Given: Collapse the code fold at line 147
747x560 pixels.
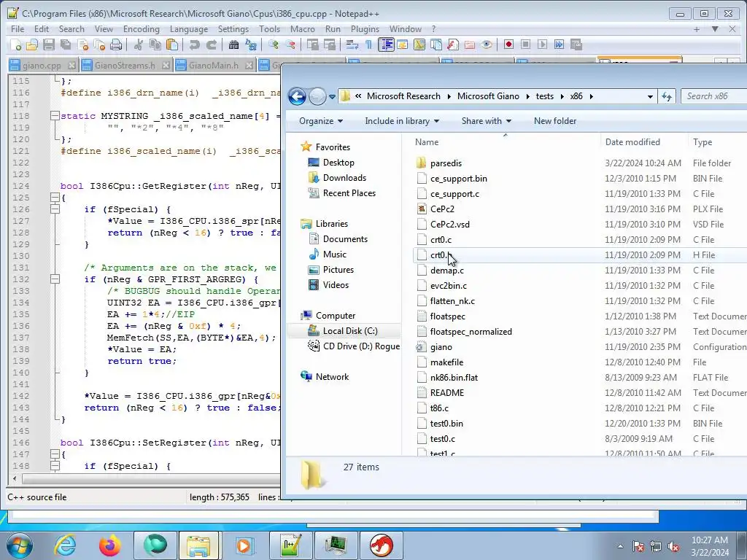Looking at the screenshot, I should [55, 454].
